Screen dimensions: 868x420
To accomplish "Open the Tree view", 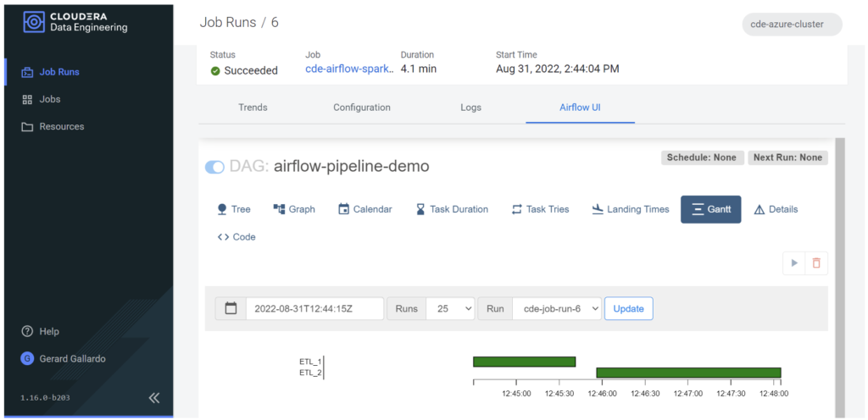I will [x=234, y=209].
